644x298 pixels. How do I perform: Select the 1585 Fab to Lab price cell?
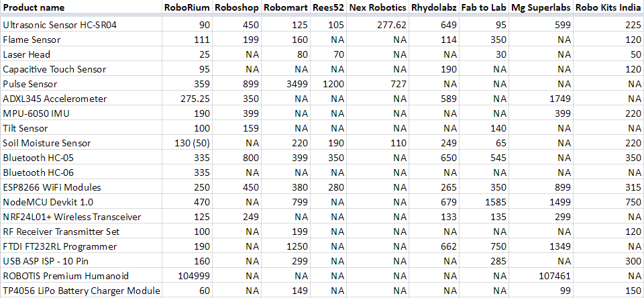[484, 202]
